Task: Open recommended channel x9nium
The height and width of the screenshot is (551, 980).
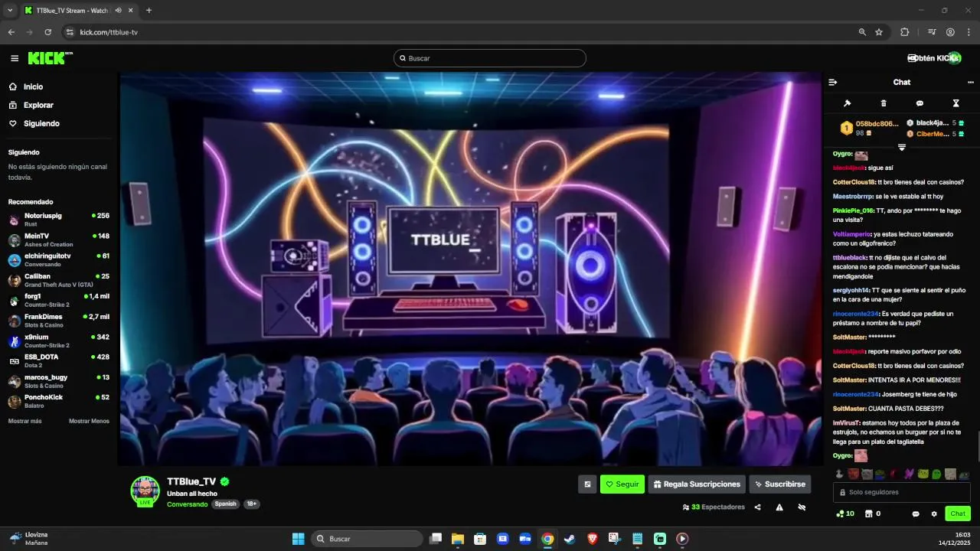Action: click(59, 341)
